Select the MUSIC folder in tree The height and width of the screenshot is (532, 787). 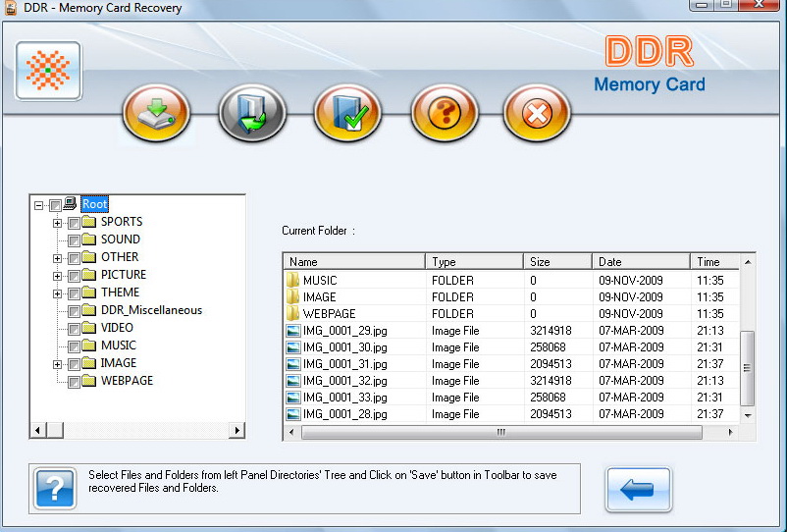[x=118, y=346]
